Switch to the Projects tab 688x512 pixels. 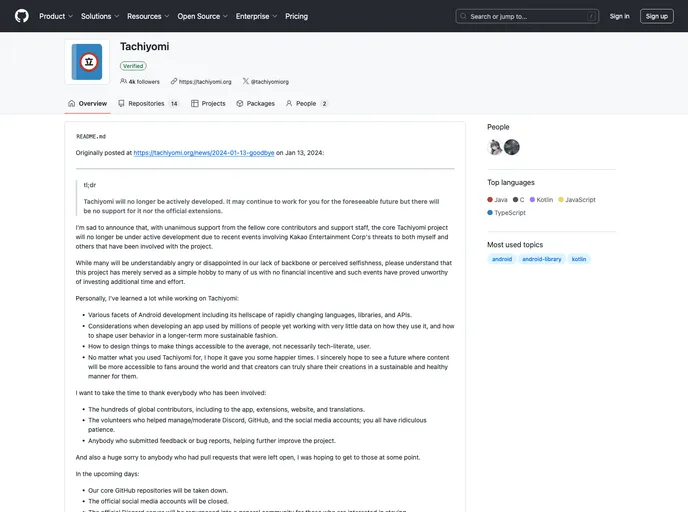pyautogui.click(x=208, y=104)
